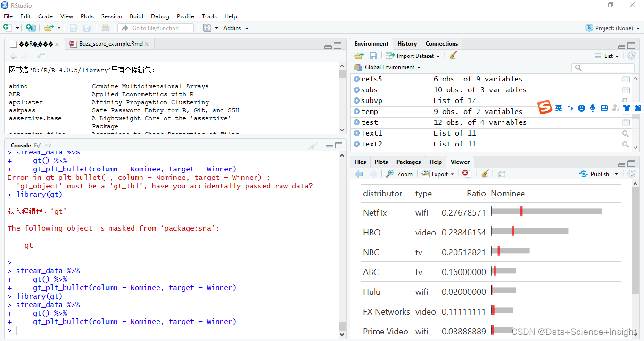Clear environment objects with the broom icon
The image size is (644, 341).
coord(453,56)
